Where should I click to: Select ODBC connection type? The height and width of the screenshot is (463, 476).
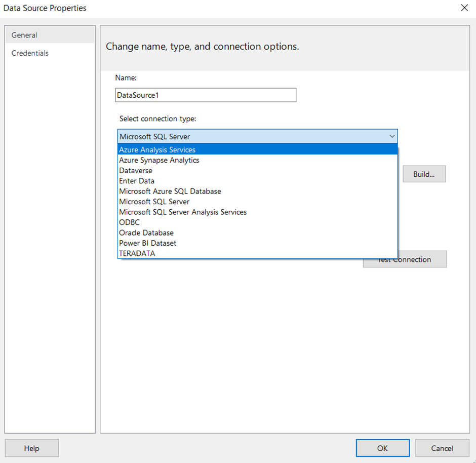pyautogui.click(x=257, y=222)
